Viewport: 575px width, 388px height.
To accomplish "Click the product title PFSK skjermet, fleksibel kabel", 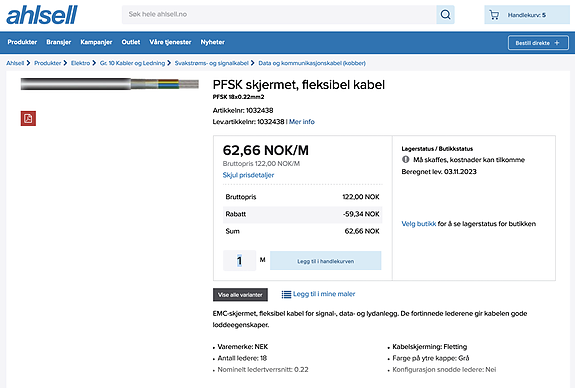I will pos(299,85).
